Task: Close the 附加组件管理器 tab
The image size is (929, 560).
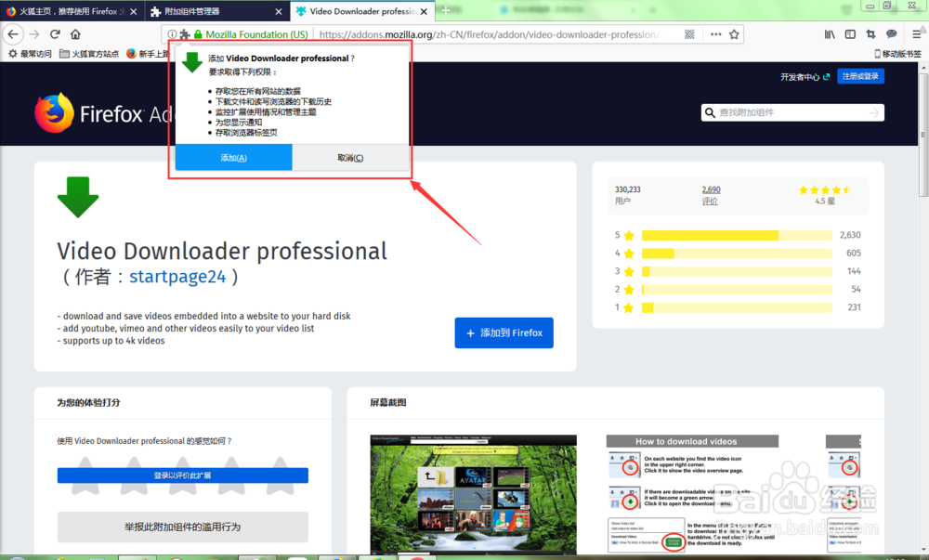Action: click(x=279, y=11)
